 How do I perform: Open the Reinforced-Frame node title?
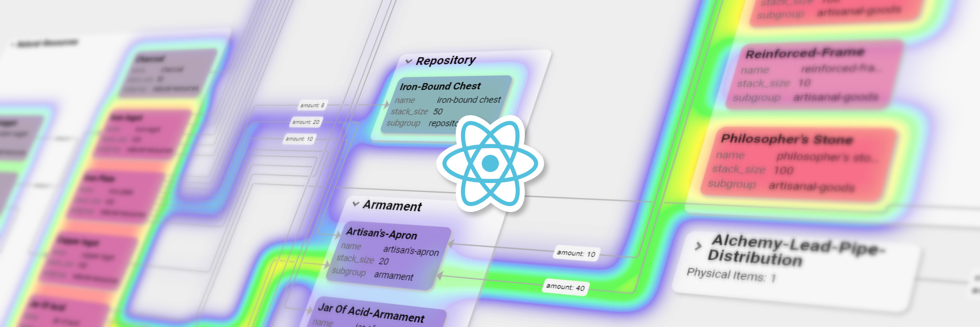(804, 53)
